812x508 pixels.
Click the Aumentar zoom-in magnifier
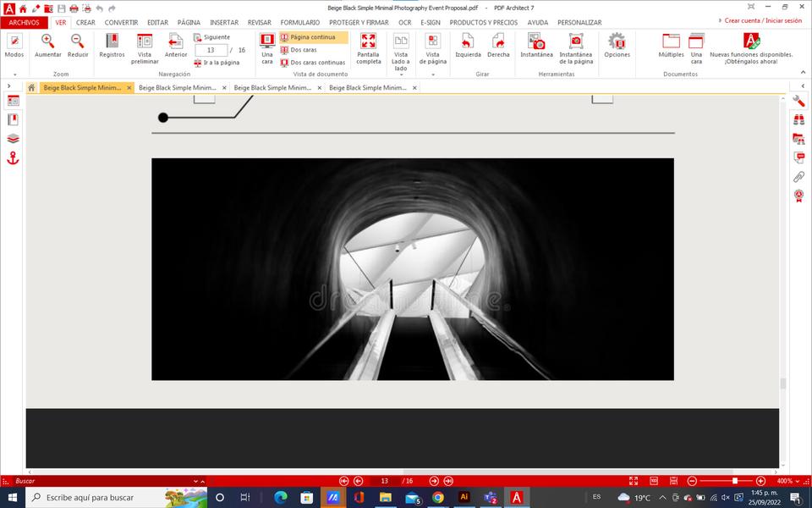47,46
